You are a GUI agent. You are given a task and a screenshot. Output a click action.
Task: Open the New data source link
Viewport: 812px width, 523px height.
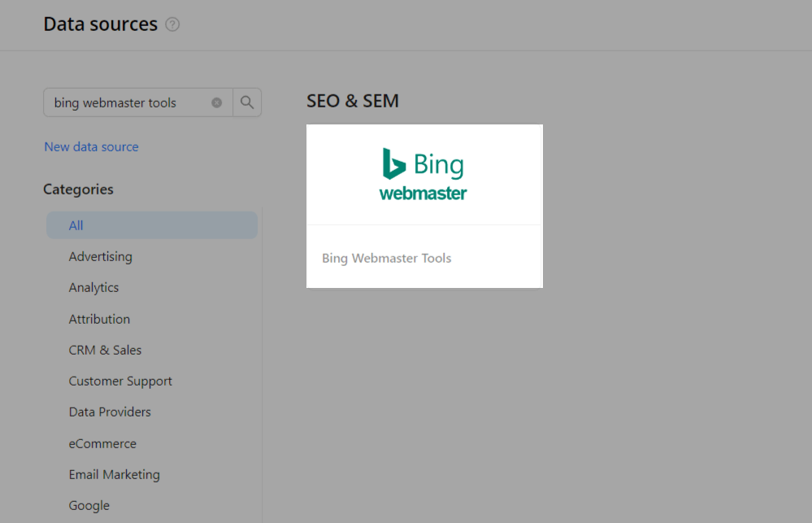91,146
